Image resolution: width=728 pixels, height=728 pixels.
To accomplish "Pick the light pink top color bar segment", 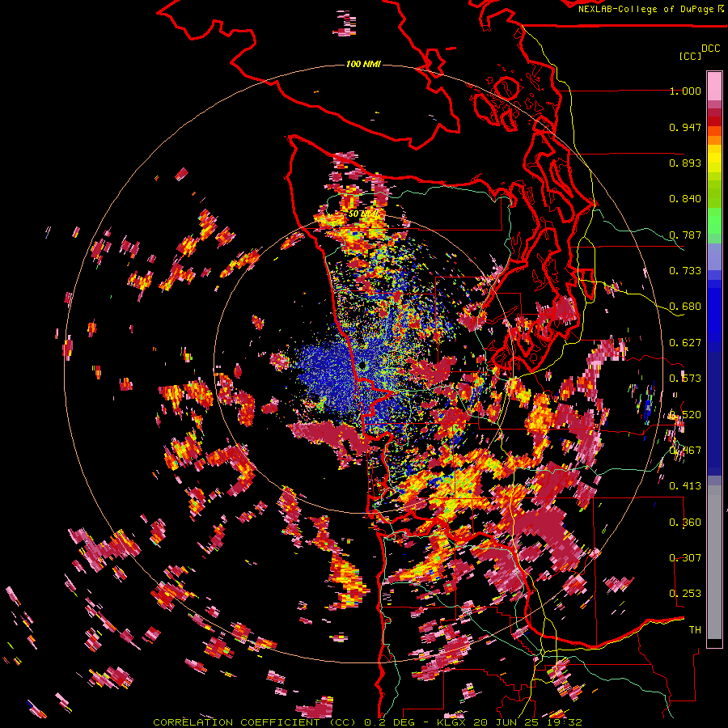I will point(714,86).
